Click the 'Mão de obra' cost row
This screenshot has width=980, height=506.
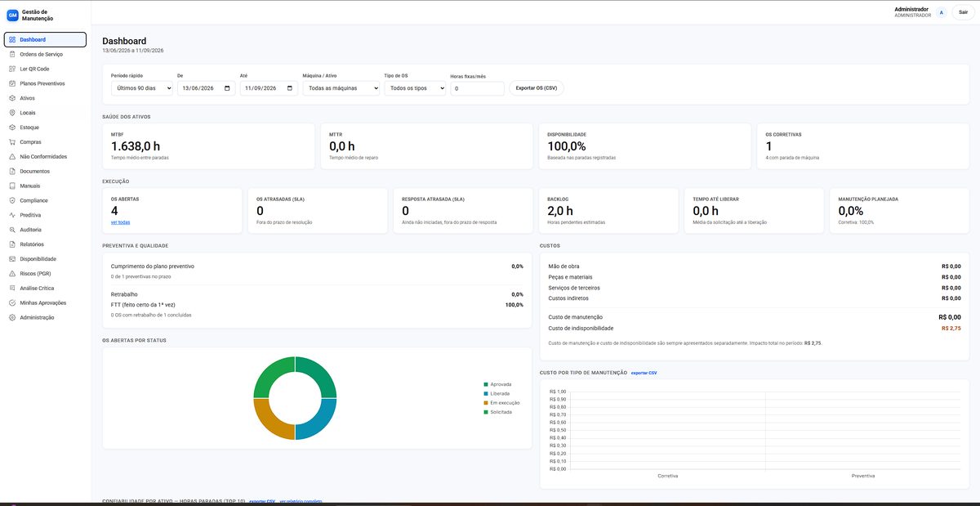755,266
